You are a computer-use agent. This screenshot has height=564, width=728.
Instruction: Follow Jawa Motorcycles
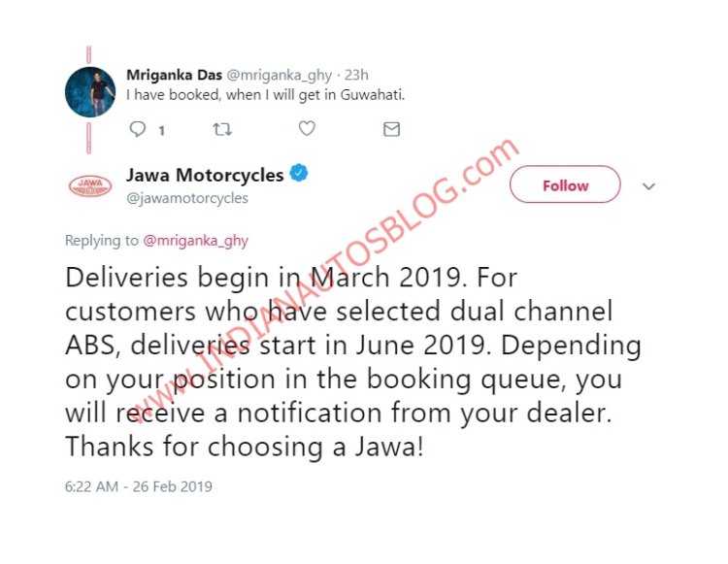[565, 184]
